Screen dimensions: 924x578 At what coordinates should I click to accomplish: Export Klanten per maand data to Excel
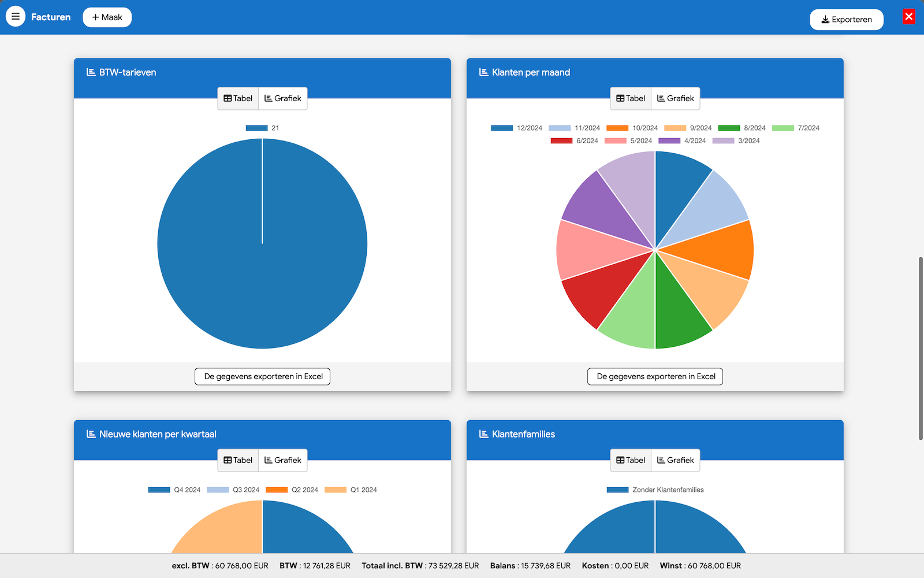(655, 376)
